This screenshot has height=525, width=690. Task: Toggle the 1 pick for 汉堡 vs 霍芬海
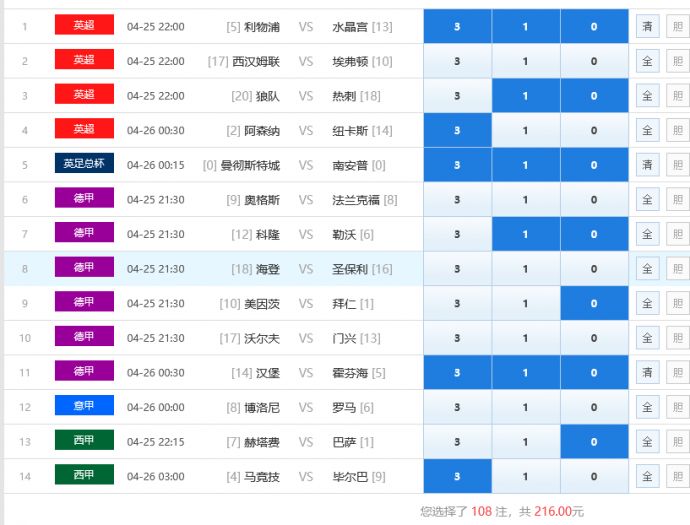point(525,373)
